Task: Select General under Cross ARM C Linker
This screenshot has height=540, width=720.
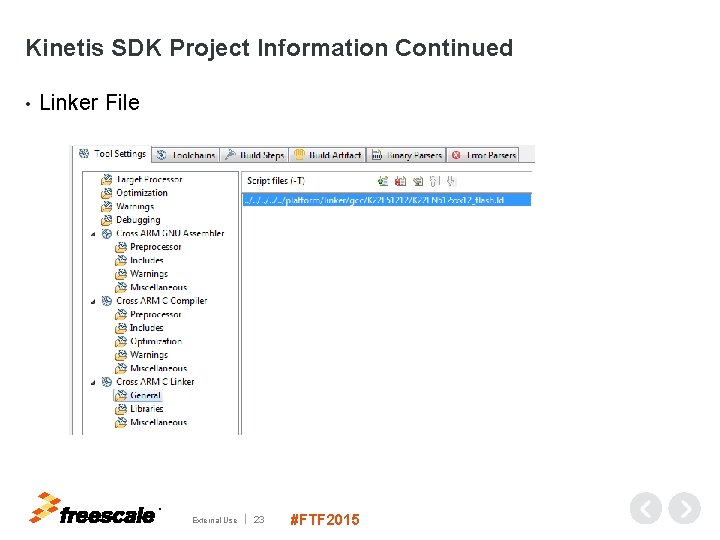Action: click(x=138, y=395)
